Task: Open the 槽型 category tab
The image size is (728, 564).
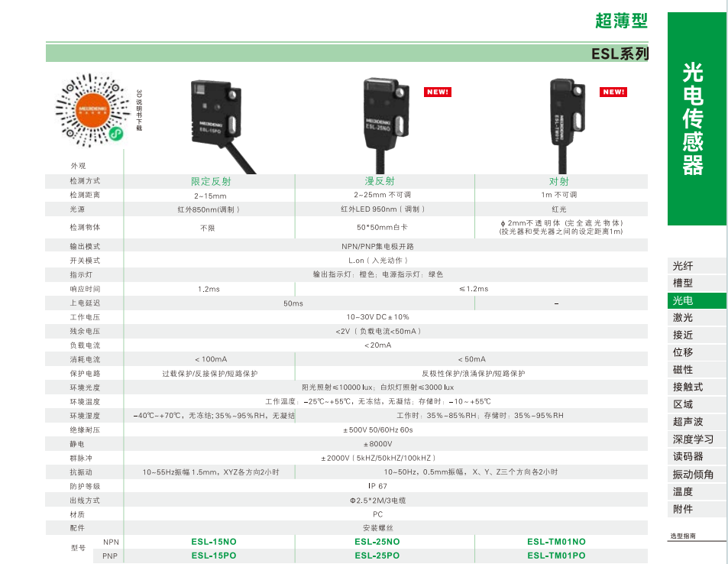Action: coord(683,283)
